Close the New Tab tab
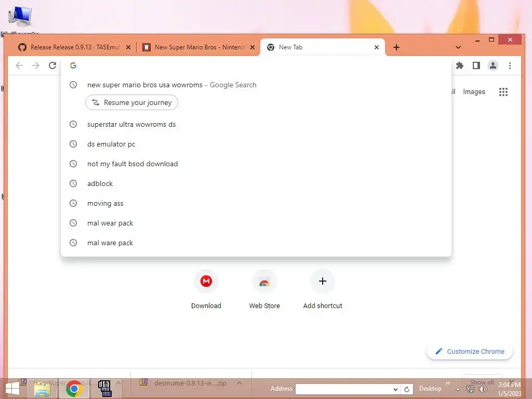532x399 pixels. tap(377, 47)
